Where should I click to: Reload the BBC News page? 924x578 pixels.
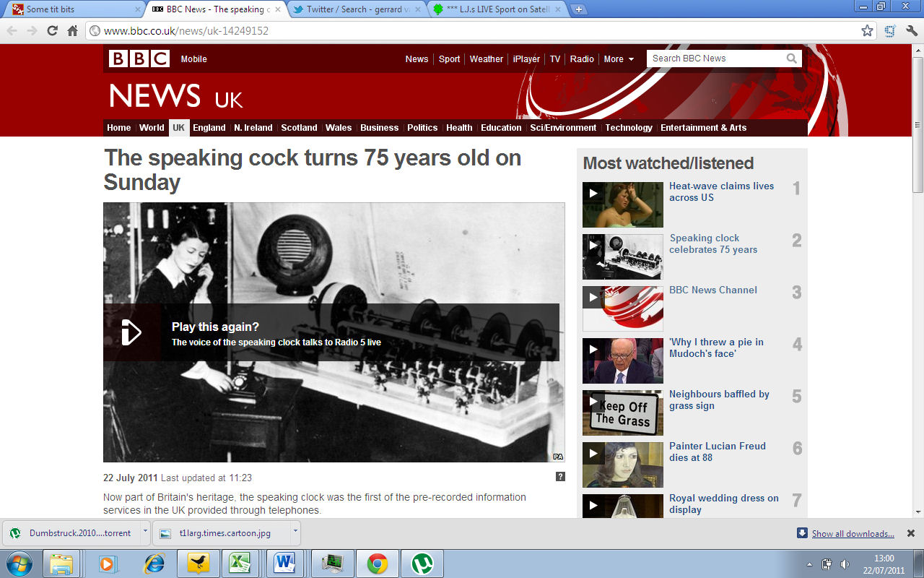[x=52, y=31]
